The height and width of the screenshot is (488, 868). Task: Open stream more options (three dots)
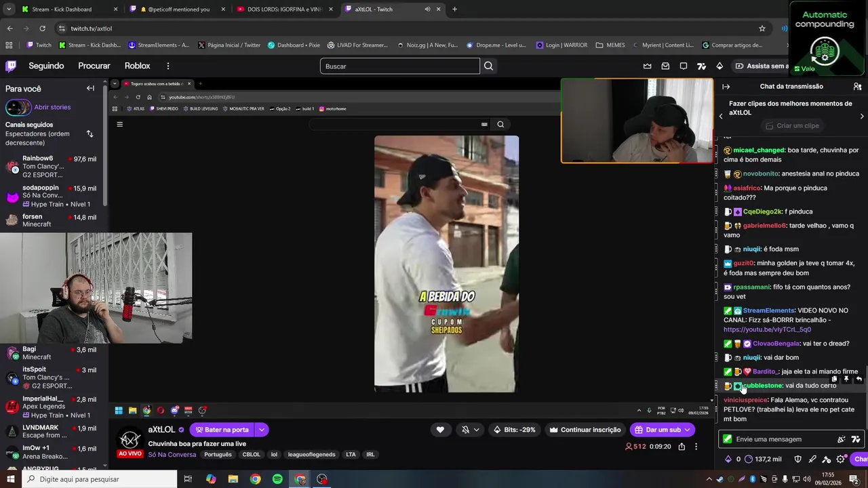coord(696,447)
